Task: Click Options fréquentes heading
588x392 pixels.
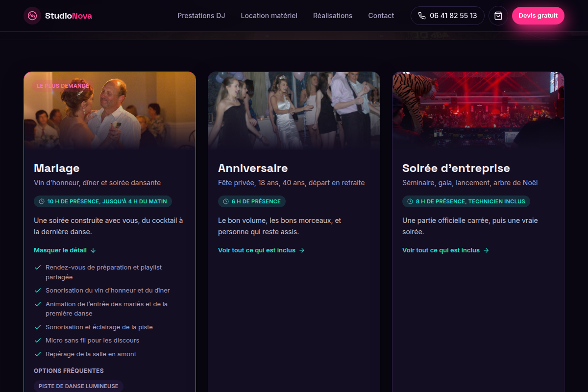Action: pos(69,371)
